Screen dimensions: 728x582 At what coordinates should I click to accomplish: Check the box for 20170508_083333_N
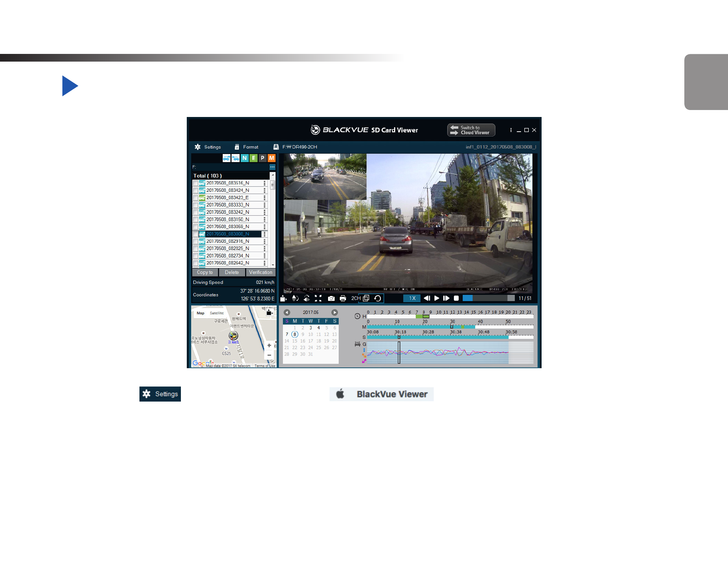[x=195, y=205]
